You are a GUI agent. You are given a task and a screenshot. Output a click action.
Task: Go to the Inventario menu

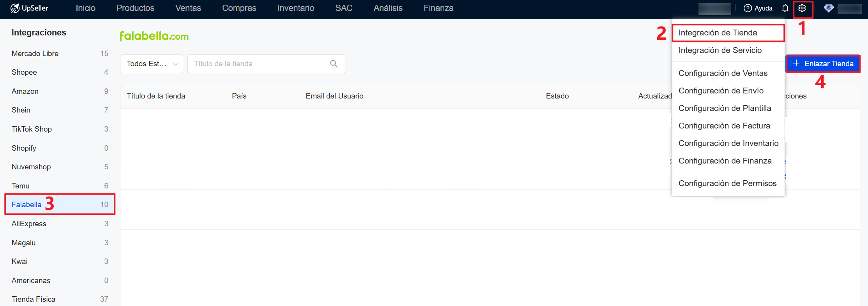295,8
